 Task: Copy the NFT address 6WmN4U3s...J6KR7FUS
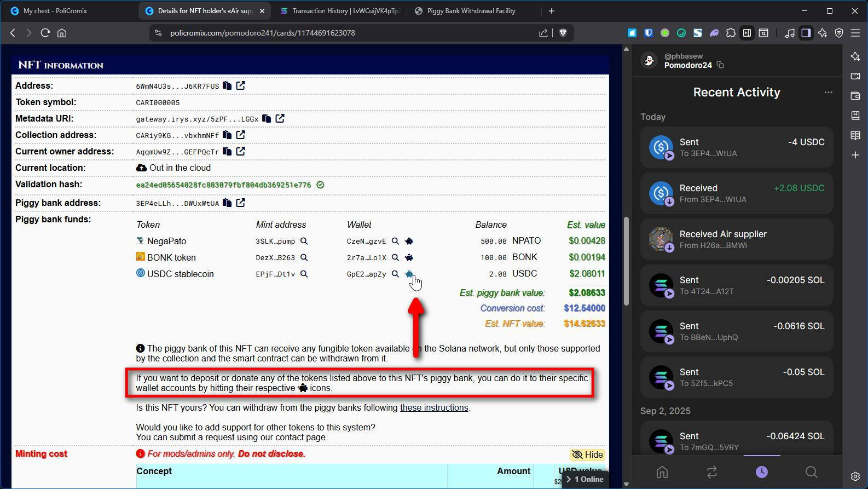227,86
